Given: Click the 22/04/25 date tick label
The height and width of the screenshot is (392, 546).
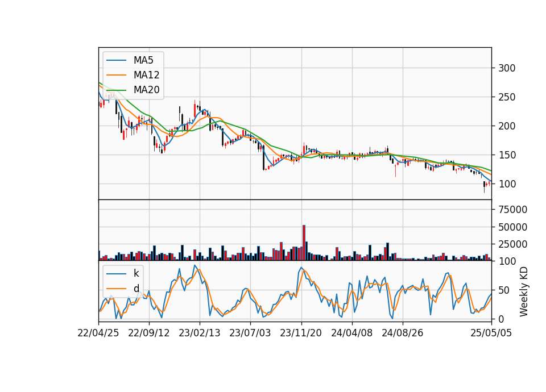Looking at the screenshot, I should pos(98,333).
